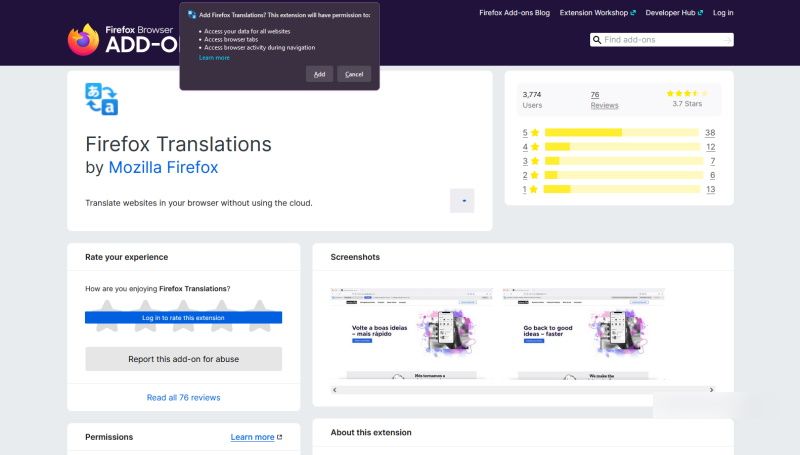The image size is (800, 455).
Task: Click the About this extension heading
Action: (371, 433)
